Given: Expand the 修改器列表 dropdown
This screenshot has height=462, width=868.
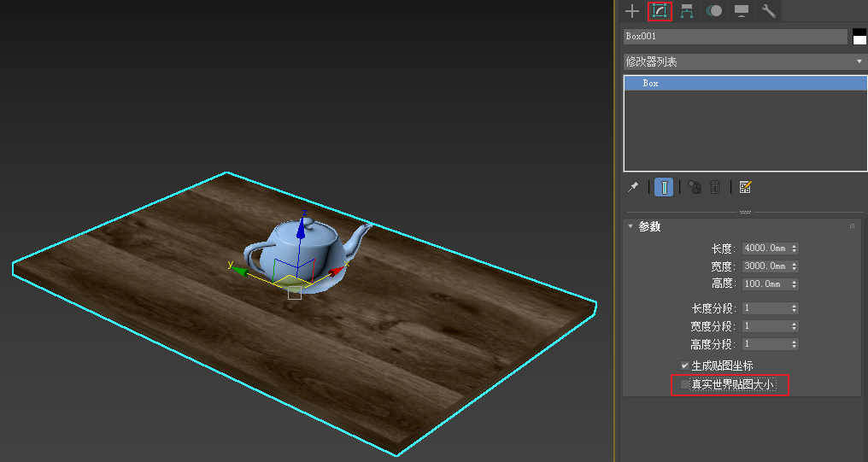Looking at the screenshot, I should [744, 61].
